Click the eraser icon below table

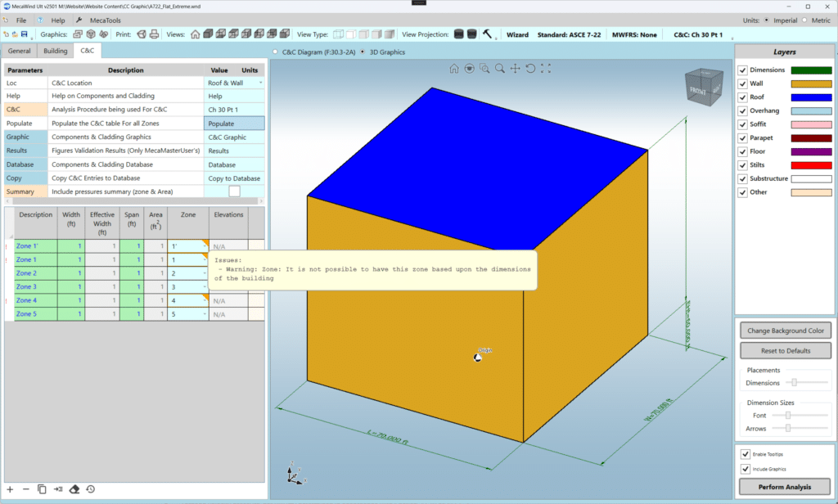tap(74, 489)
